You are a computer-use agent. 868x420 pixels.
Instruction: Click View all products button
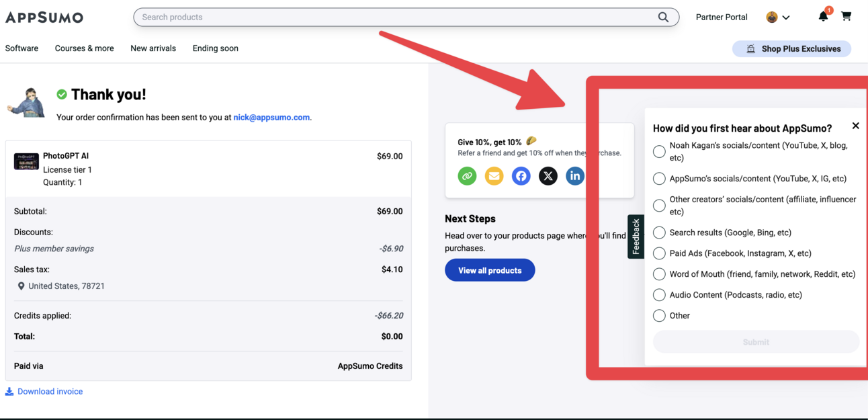tap(490, 270)
